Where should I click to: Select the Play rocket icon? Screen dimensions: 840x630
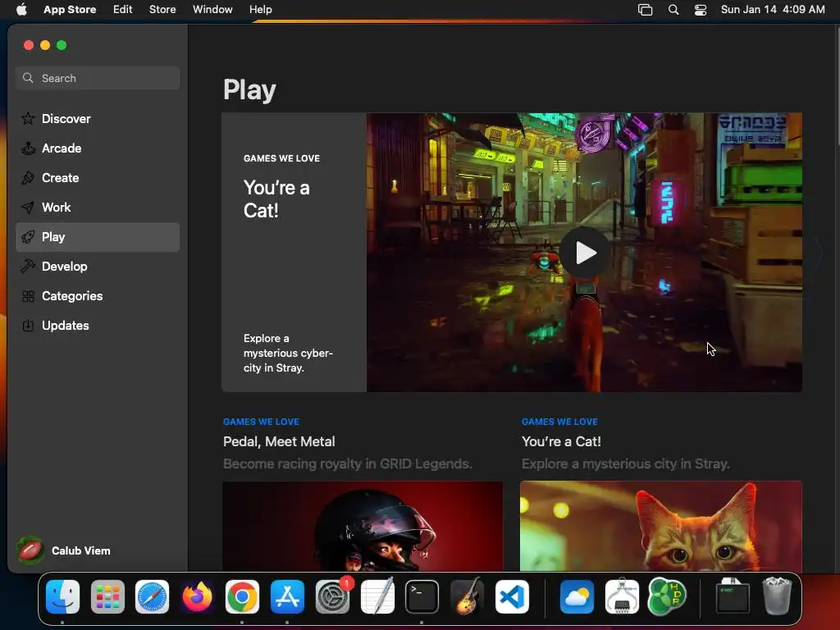tap(28, 237)
